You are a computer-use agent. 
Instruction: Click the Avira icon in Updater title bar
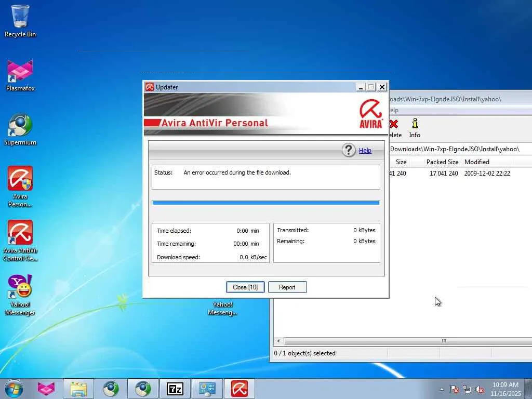click(x=149, y=87)
